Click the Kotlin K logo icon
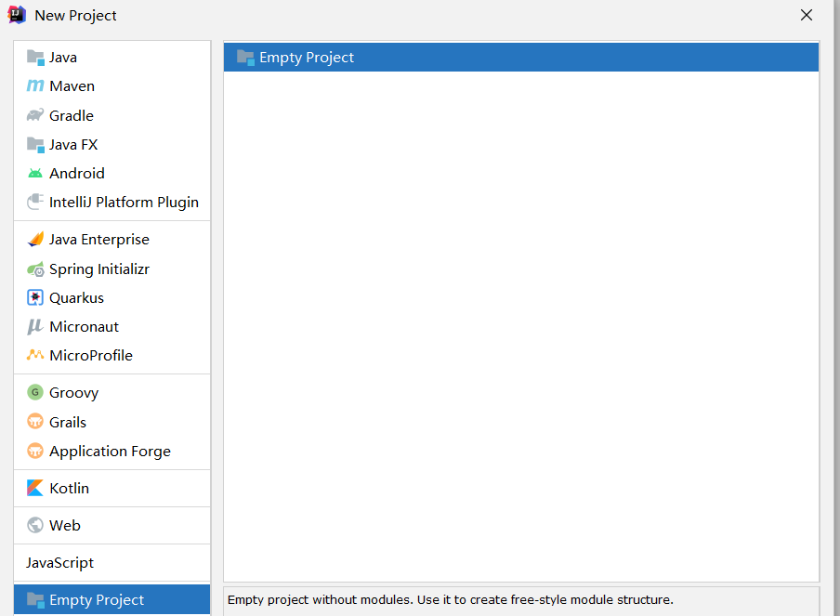840x616 pixels. coord(35,488)
